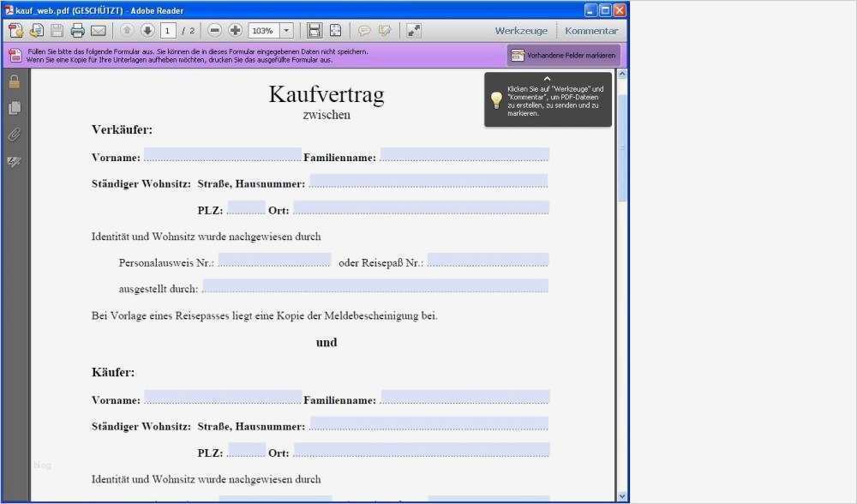
Task: Click Käufer Ort field
Action: pyautogui.click(x=422, y=450)
